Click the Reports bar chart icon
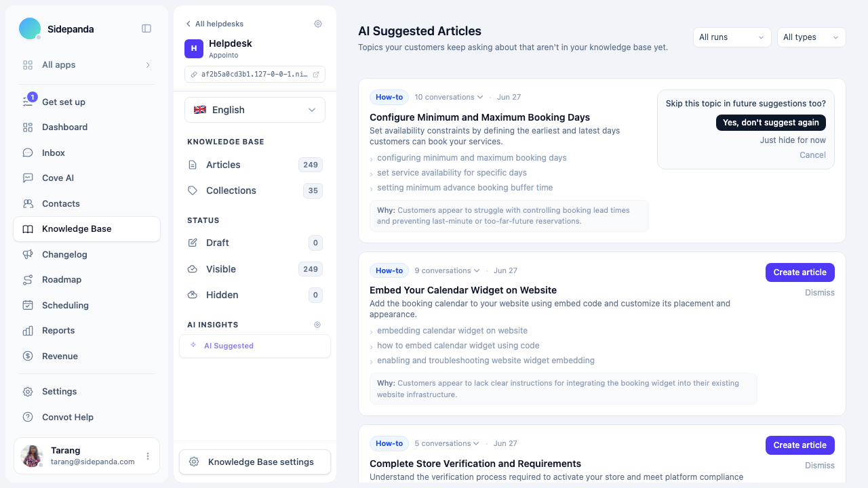The image size is (868, 488). [x=28, y=331]
